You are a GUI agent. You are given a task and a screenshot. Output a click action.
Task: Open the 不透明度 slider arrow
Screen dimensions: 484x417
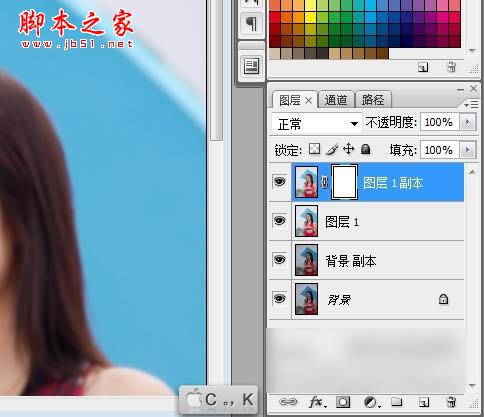(467, 122)
